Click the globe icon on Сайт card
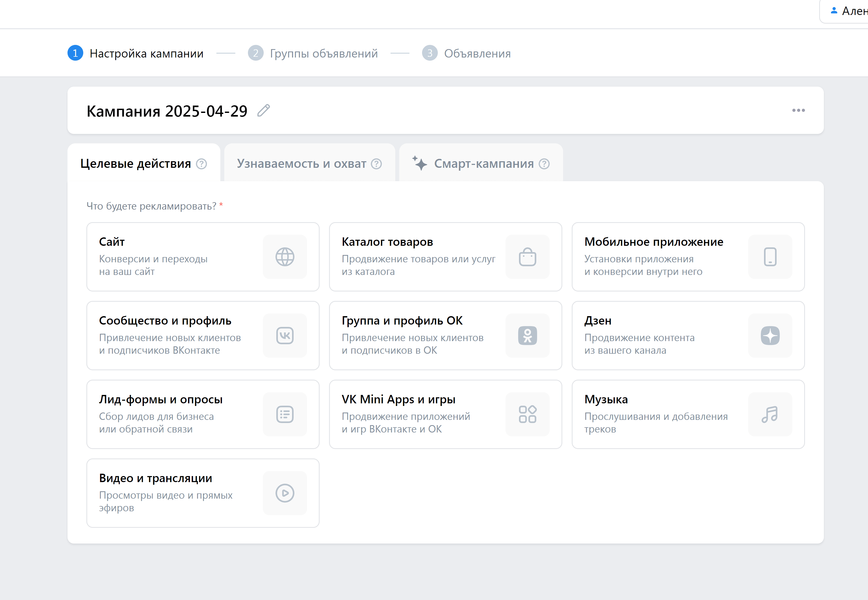 click(x=285, y=257)
